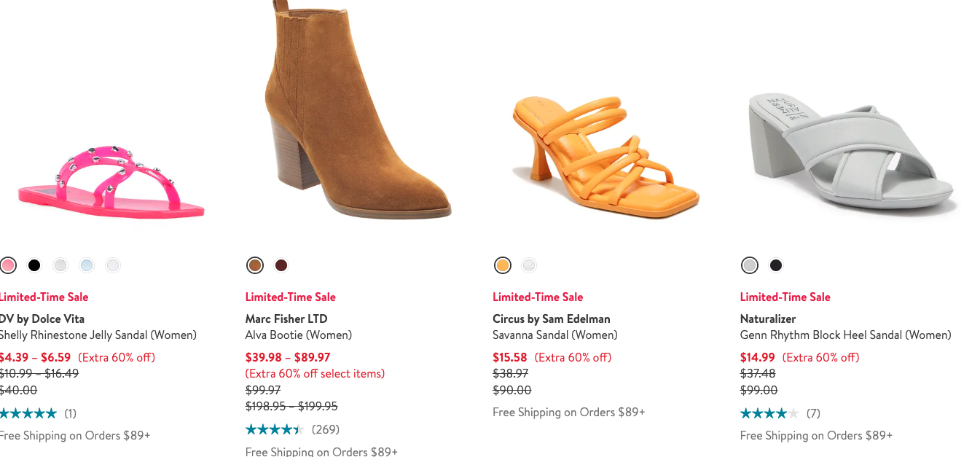The width and height of the screenshot is (980, 457).
Task: Pick the black swatch under Naturalizer sandal
Action: [776, 265]
